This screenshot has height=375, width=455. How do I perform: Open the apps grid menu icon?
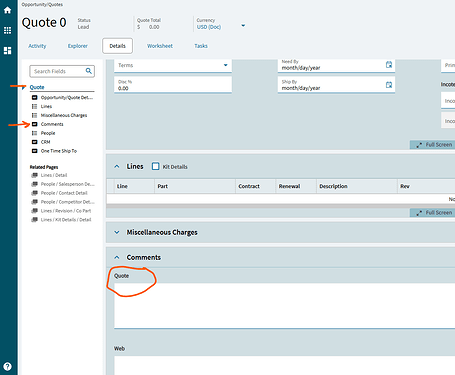7,30
